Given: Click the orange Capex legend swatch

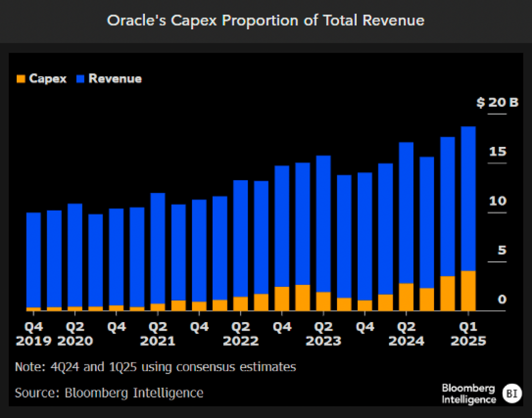Looking at the screenshot, I should pos(21,79).
